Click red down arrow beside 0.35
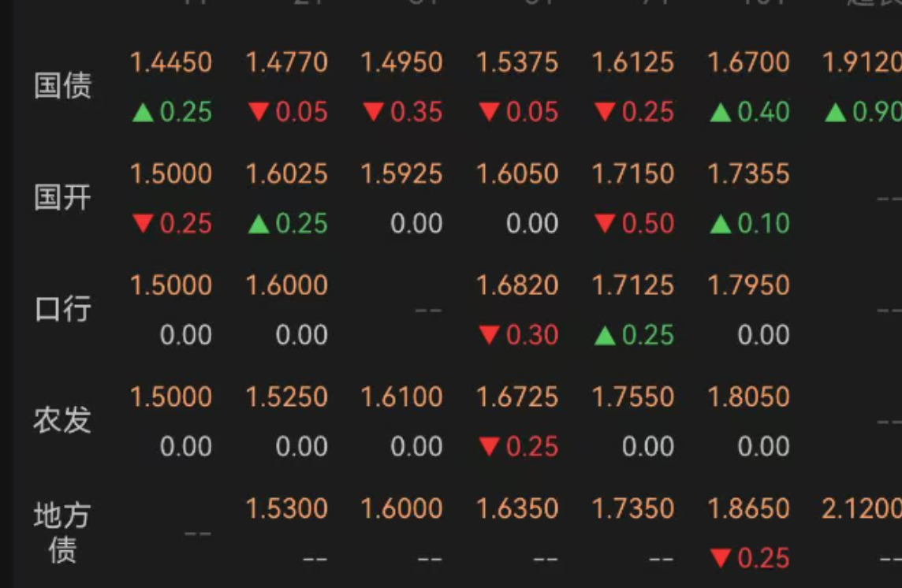Viewport: 902px width, 588px height. pyautogui.click(x=374, y=112)
